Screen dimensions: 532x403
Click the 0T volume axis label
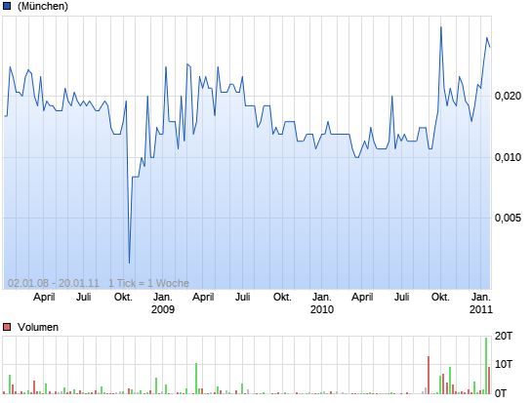(x=501, y=393)
